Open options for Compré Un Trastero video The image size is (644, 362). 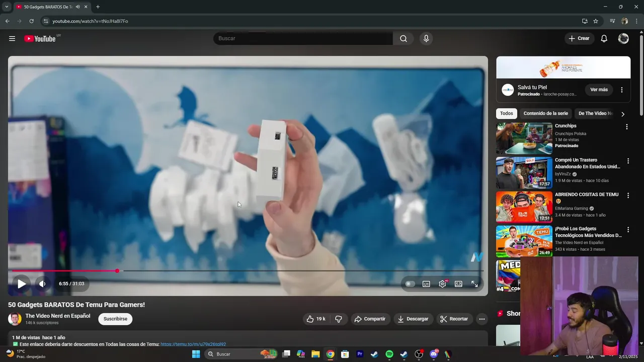pos(628,161)
